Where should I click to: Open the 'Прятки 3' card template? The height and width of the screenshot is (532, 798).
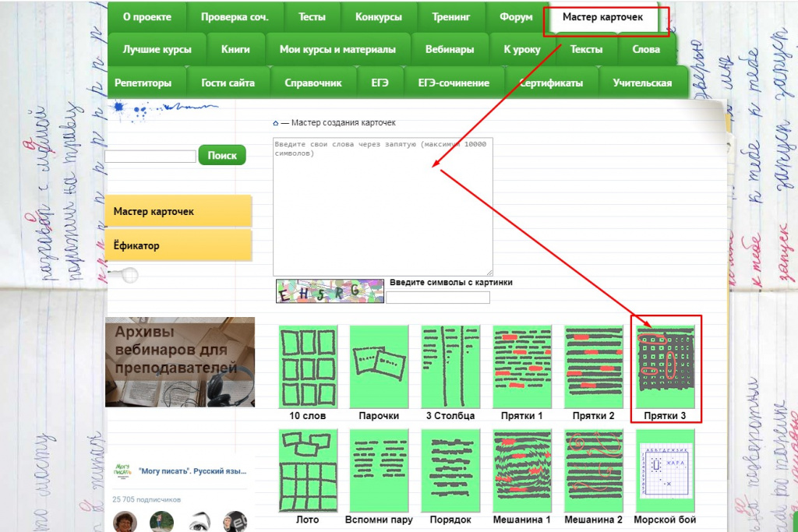[666, 367]
